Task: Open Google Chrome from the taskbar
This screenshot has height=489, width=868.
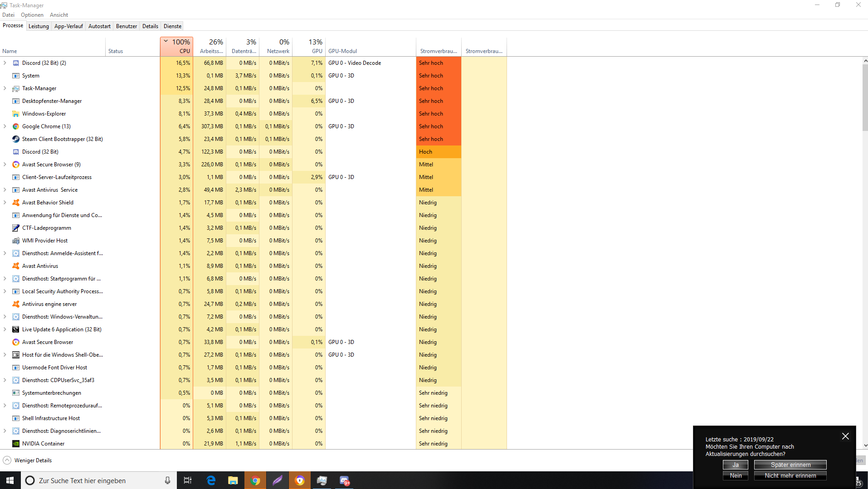Action: pos(255,480)
